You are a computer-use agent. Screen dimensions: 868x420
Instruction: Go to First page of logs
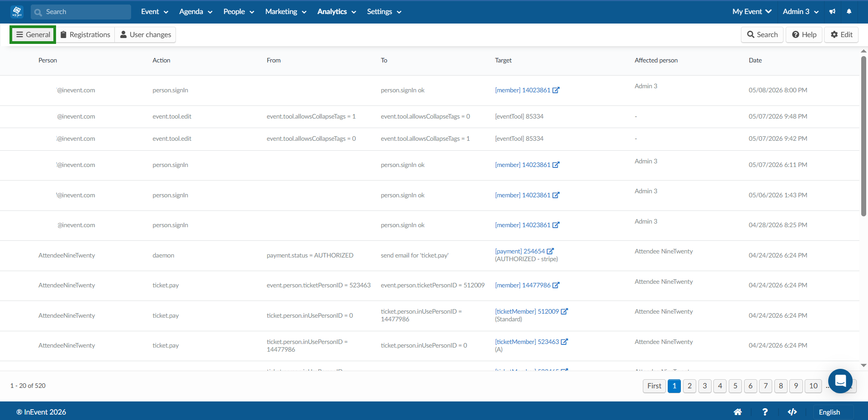tap(654, 386)
